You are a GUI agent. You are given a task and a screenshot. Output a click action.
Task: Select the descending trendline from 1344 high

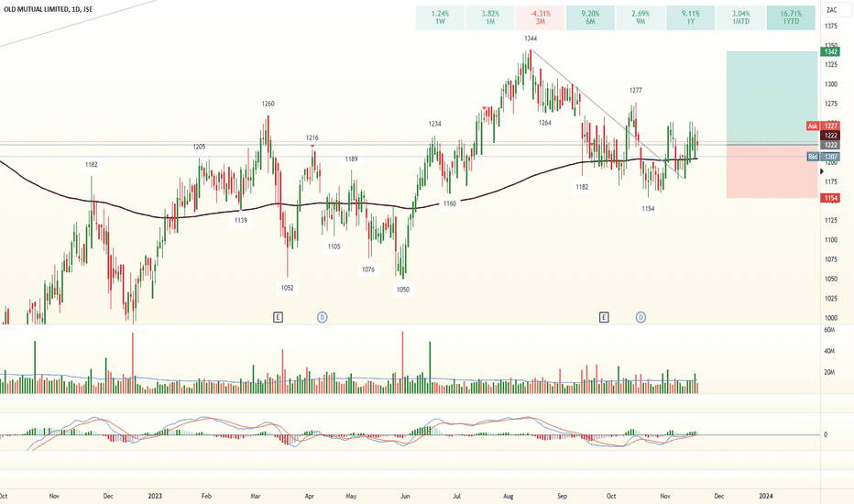point(608,114)
